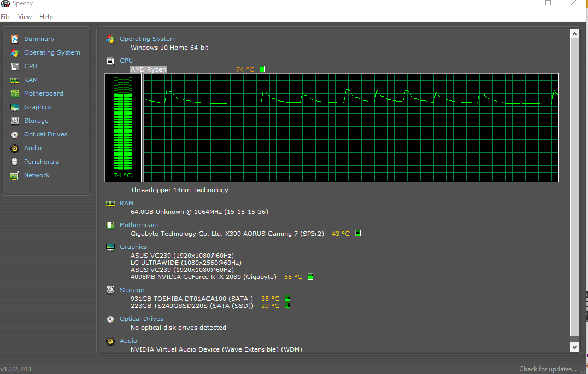Click the Audio speaker icon in summary pane
Image resolution: width=588 pixels, height=374 pixels.
coord(110,341)
